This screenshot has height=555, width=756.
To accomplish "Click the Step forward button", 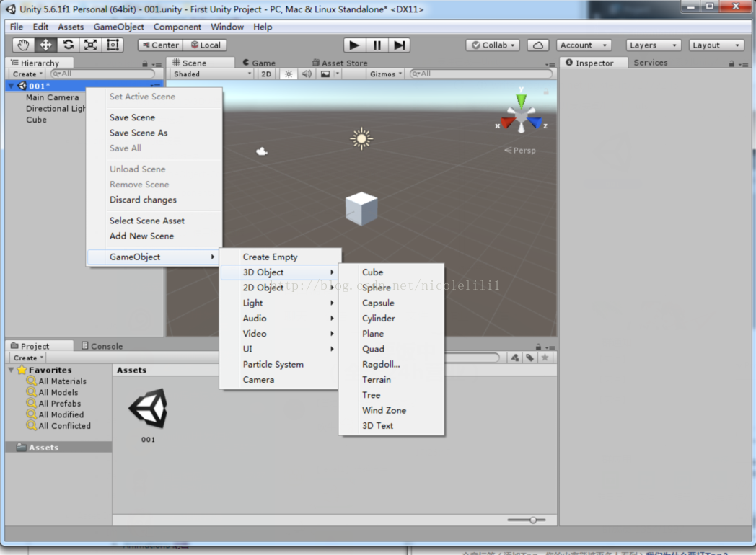I will pos(399,45).
